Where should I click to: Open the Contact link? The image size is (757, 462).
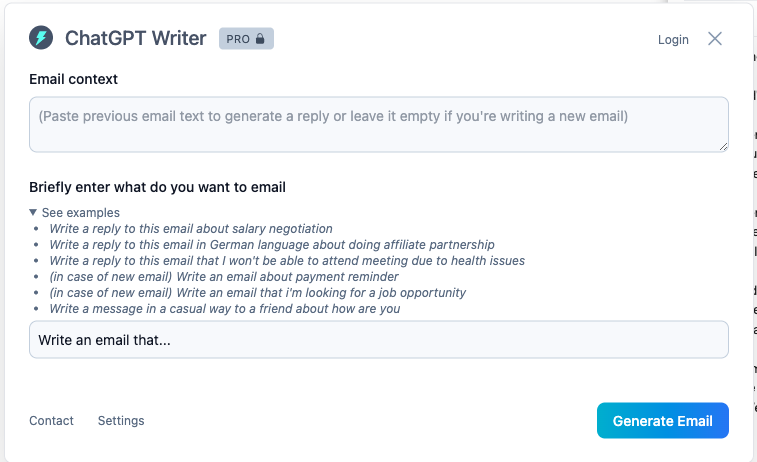(x=51, y=420)
